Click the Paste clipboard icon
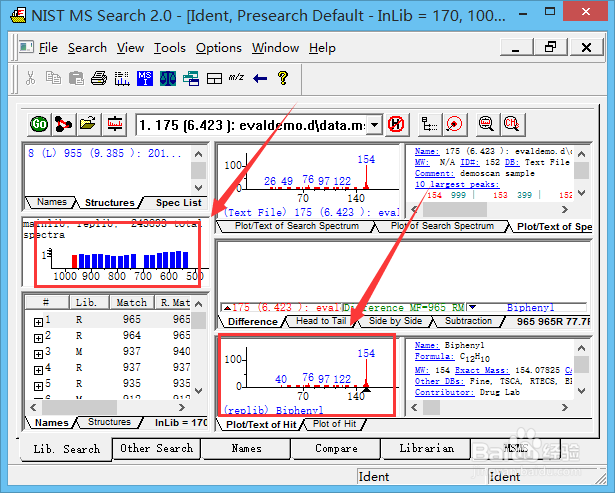Viewport: 615px width, 493px height. pos(76,78)
